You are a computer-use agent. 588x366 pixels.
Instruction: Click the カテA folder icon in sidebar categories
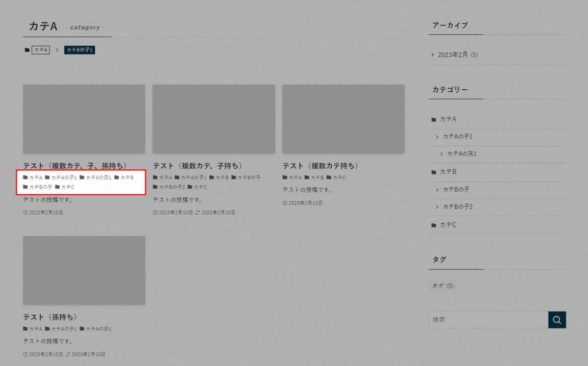(x=434, y=119)
